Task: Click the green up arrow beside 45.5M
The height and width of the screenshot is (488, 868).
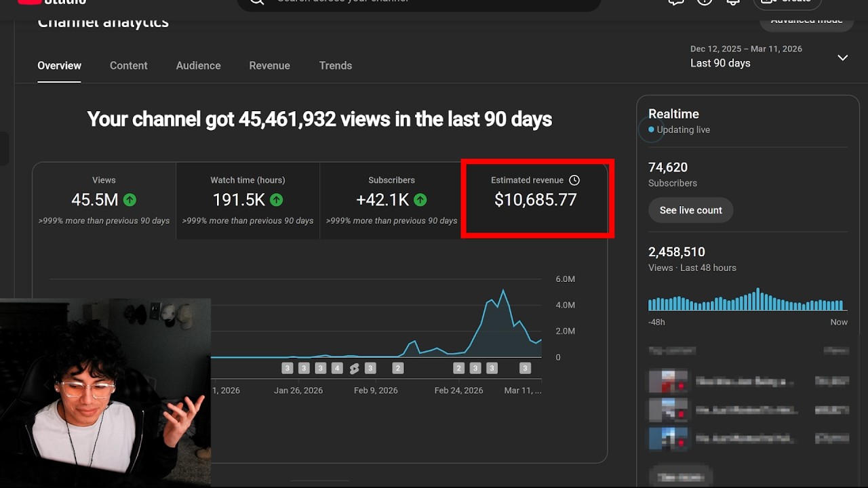Action: pos(130,200)
